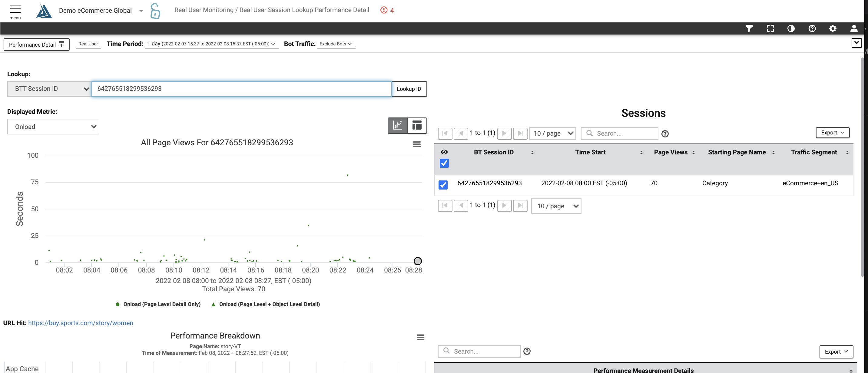Select the waterfall chart view icon
This screenshot has height=373, width=868.
click(x=417, y=125)
